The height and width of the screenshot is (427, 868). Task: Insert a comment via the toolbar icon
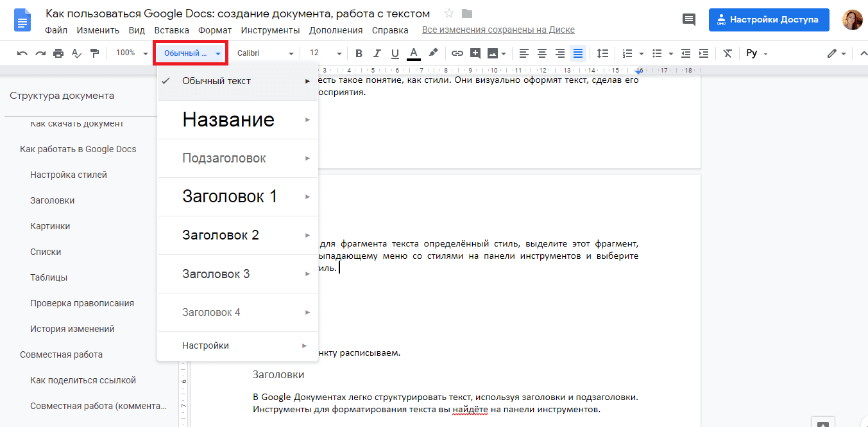click(x=475, y=53)
